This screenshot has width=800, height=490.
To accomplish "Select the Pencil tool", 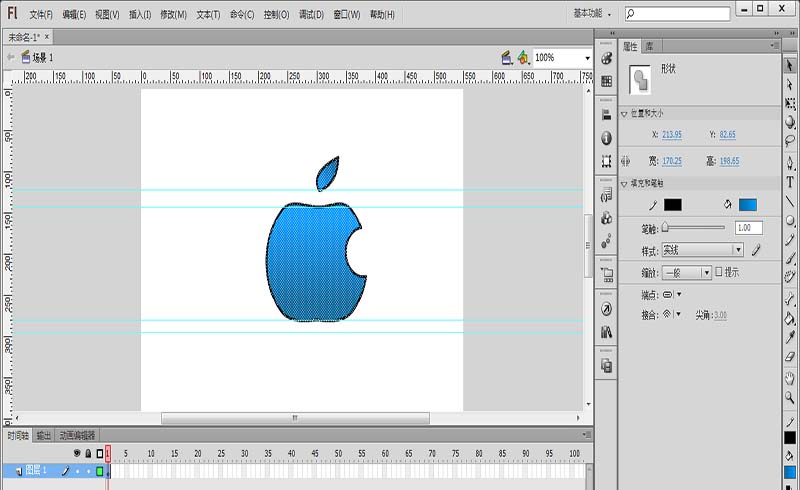I will click(x=789, y=240).
